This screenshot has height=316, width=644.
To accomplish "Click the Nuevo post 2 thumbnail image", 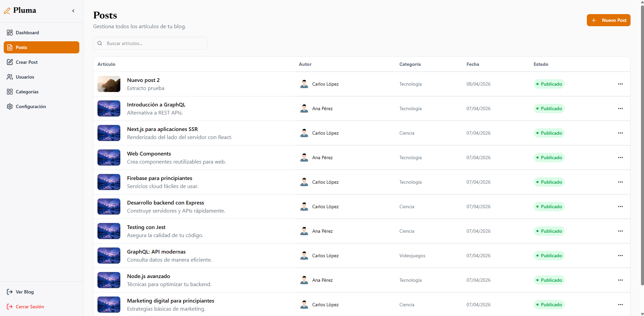I will pos(109,84).
